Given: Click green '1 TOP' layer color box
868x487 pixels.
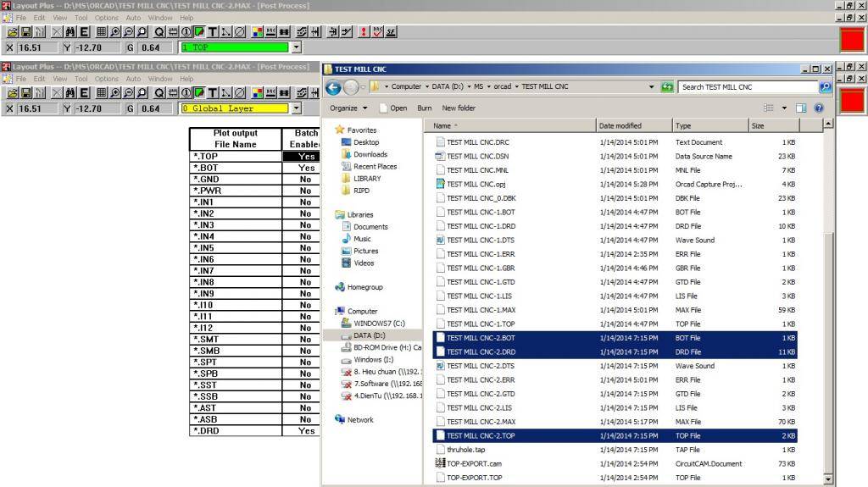Looking at the screenshot, I should [235, 47].
